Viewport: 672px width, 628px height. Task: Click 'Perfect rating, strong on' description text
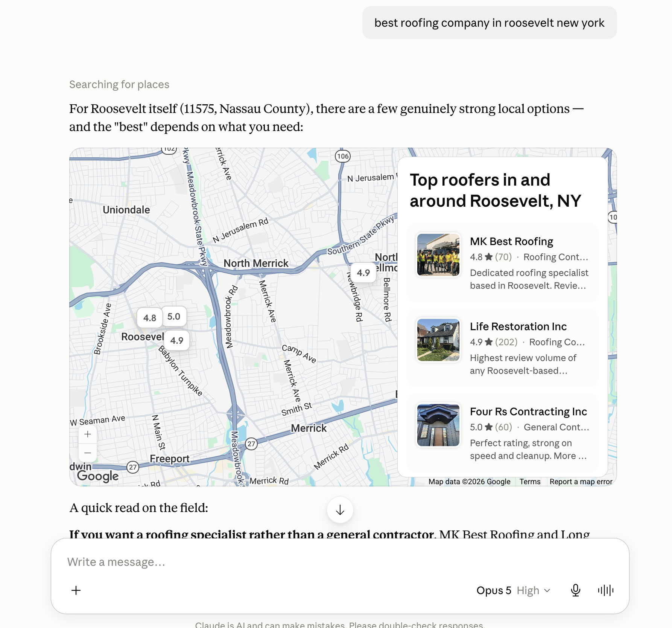coord(521,443)
